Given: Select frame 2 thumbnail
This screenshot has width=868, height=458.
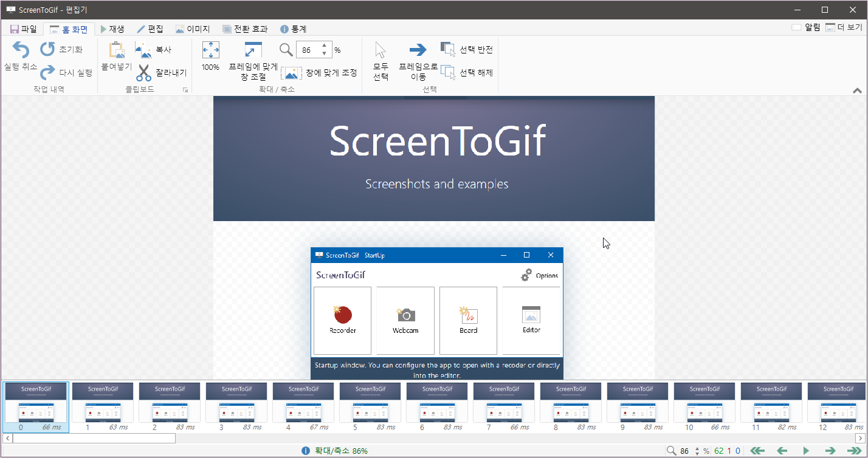Looking at the screenshot, I should point(170,407).
